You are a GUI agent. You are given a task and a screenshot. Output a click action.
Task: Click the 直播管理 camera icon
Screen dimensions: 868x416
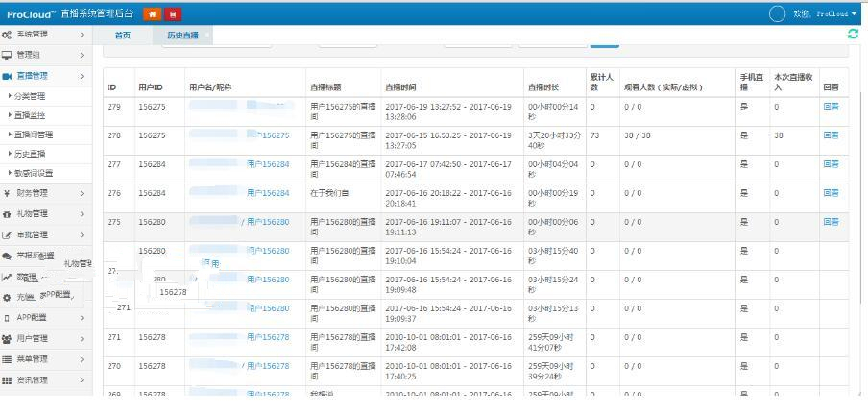8,76
